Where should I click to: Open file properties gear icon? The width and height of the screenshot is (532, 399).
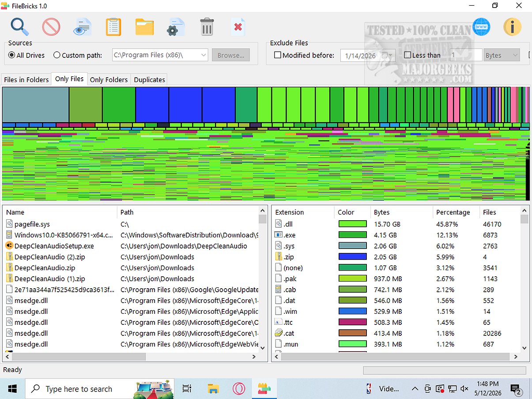(176, 27)
